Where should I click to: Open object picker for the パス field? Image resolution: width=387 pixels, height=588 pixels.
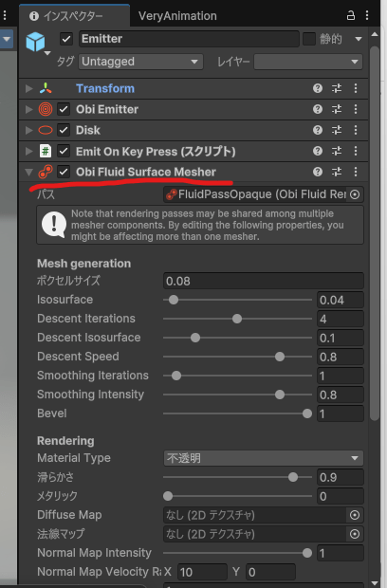click(x=355, y=194)
